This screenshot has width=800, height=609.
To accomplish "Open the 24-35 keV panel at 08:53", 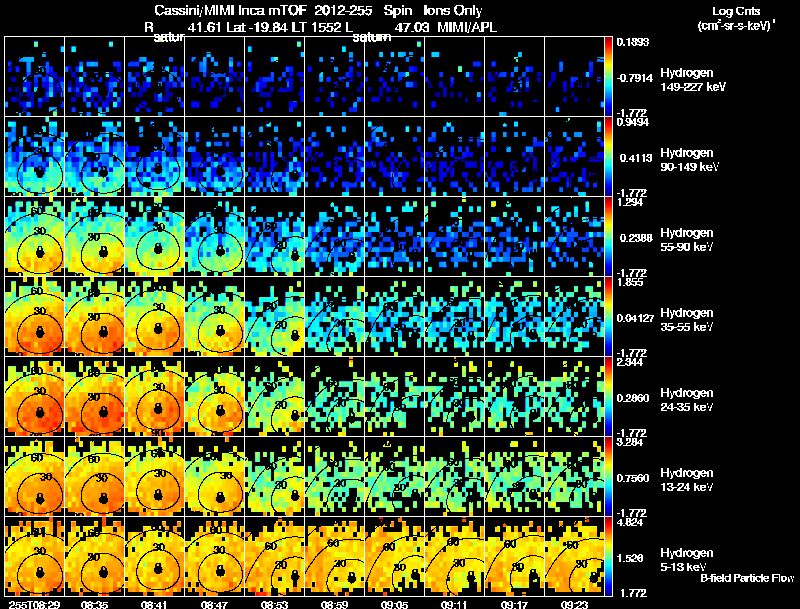I will tap(274, 397).
